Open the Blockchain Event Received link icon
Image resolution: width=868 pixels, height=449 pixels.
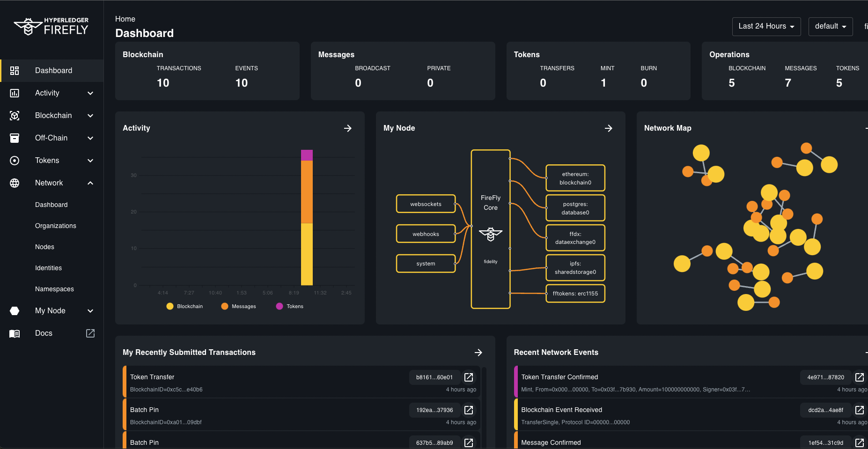click(x=860, y=410)
